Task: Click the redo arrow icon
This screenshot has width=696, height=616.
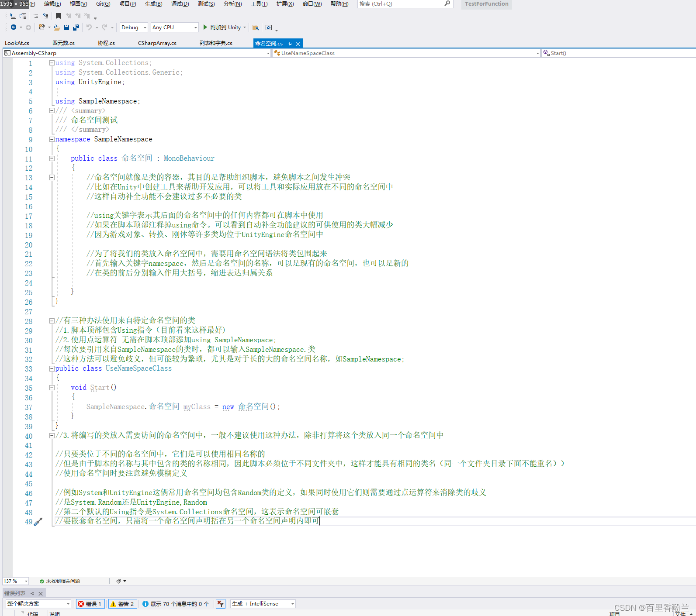Action: (x=104, y=27)
